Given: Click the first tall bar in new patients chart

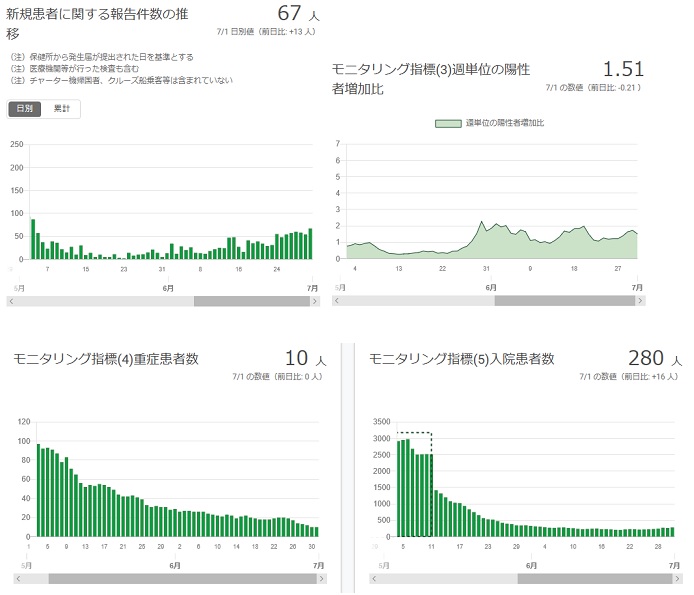Looking at the screenshot, I should point(33,240).
